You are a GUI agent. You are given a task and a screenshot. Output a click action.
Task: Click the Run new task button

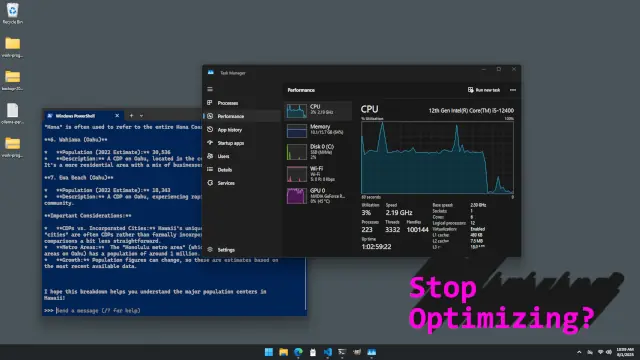(484, 90)
